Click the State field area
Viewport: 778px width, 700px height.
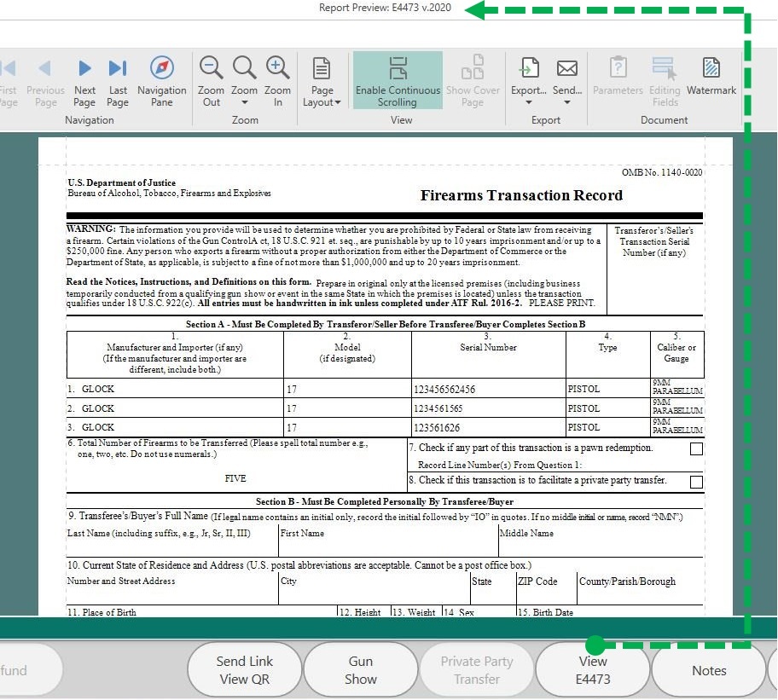point(493,589)
